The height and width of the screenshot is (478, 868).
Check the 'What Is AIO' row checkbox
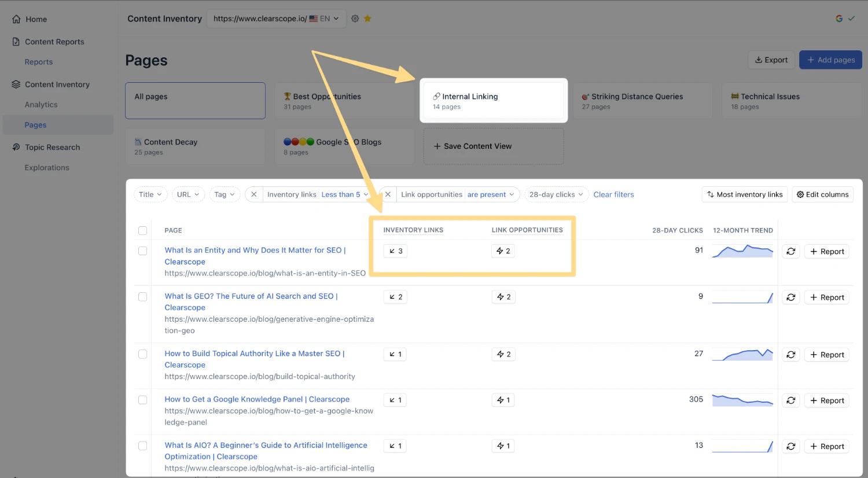coord(142,446)
